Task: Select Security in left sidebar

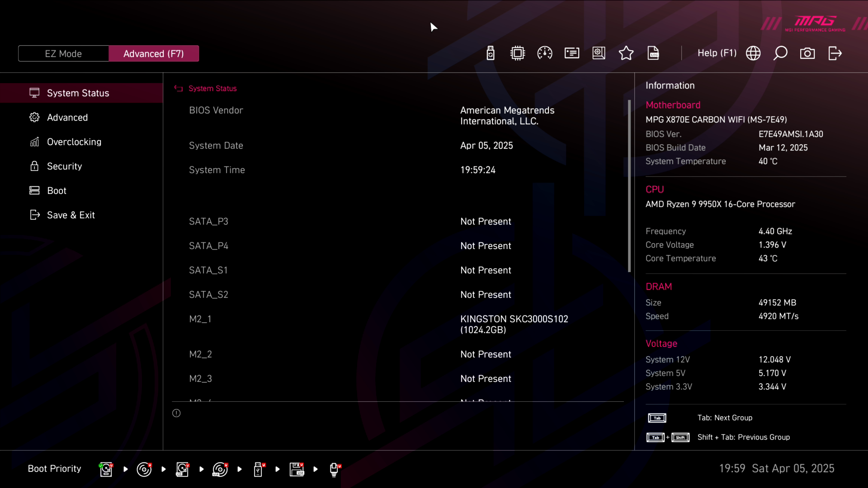Action: pos(64,166)
